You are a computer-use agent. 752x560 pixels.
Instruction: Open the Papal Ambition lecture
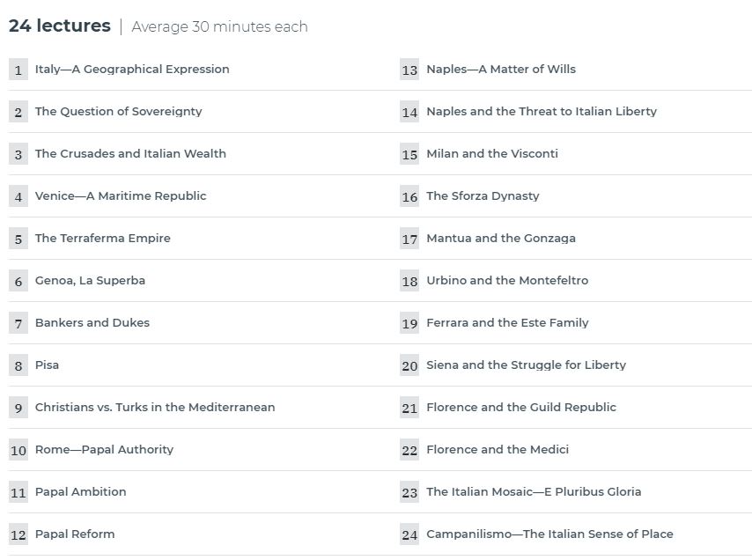(x=81, y=492)
